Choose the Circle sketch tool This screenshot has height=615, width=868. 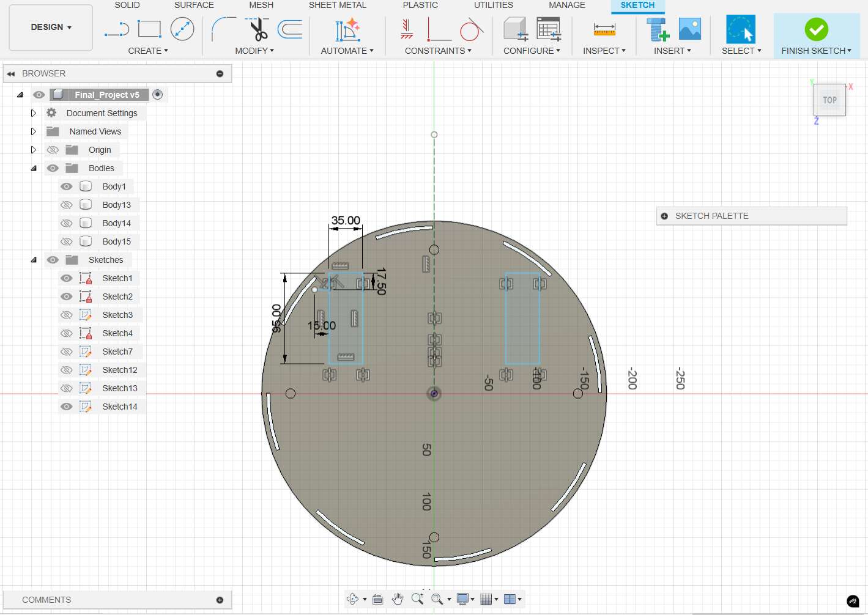click(x=182, y=29)
